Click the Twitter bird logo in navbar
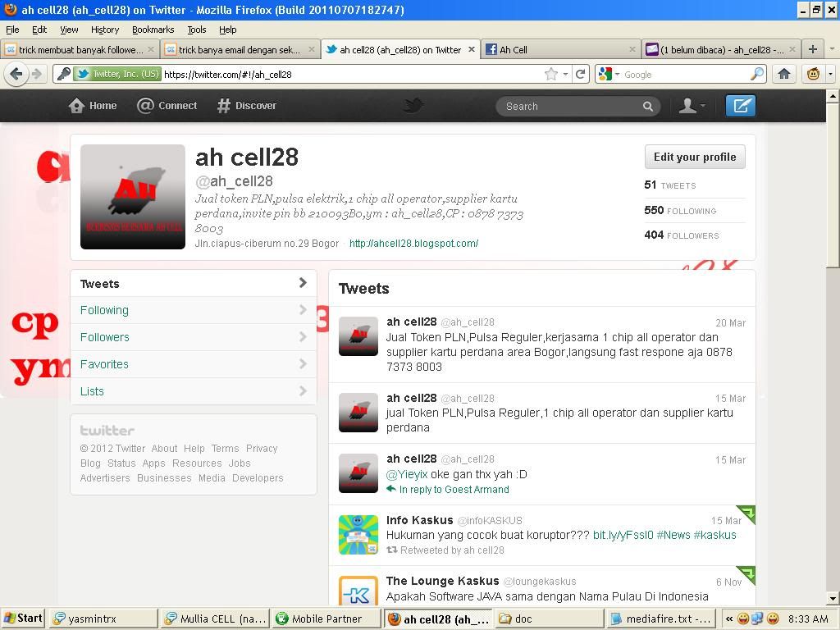Image resolution: width=840 pixels, height=630 pixels. [x=413, y=105]
